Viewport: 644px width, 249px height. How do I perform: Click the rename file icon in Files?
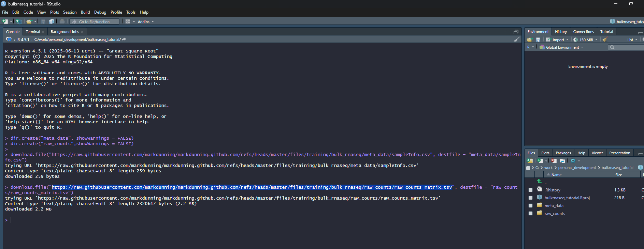coord(562,161)
